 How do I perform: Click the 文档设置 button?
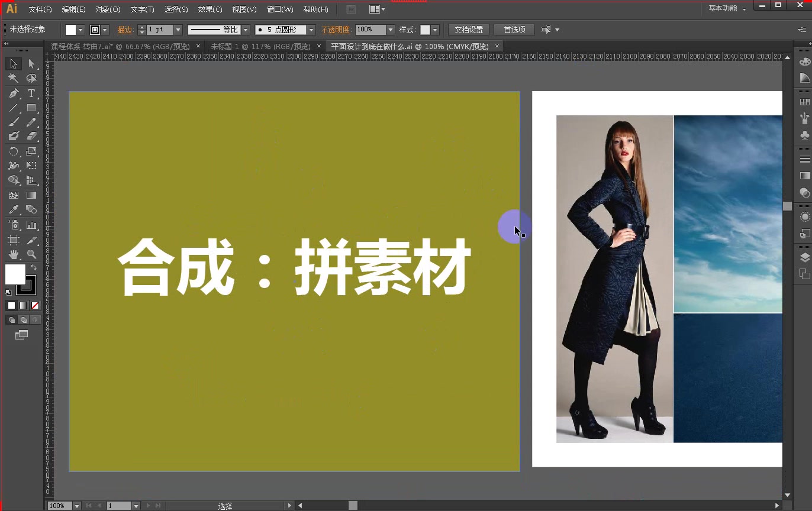[x=468, y=29]
